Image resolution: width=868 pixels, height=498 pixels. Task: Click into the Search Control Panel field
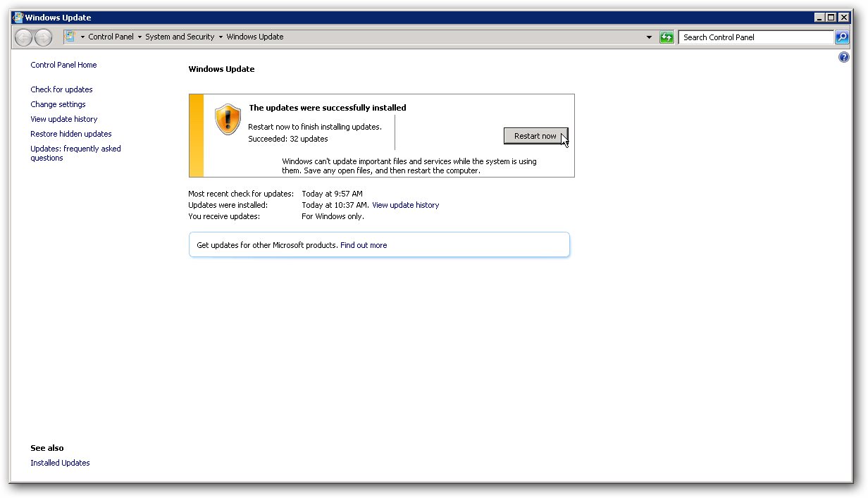[756, 37]
